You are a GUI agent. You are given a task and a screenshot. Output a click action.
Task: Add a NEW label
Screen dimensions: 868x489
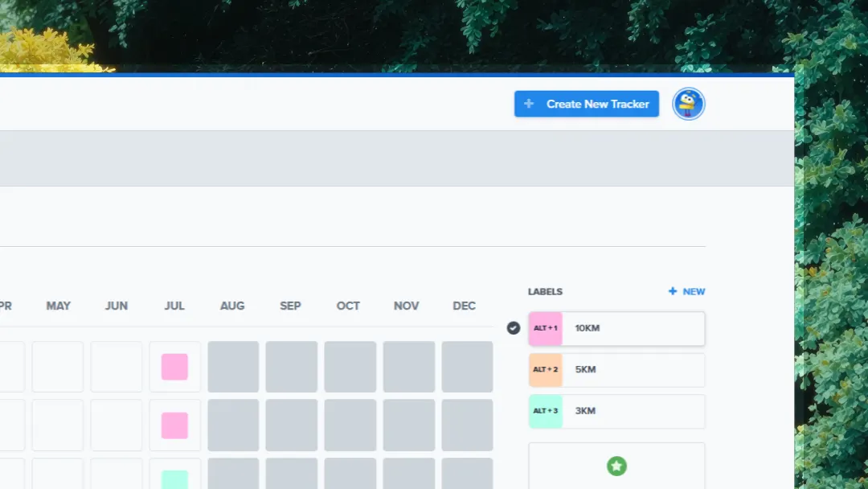(x=686, y=291)
